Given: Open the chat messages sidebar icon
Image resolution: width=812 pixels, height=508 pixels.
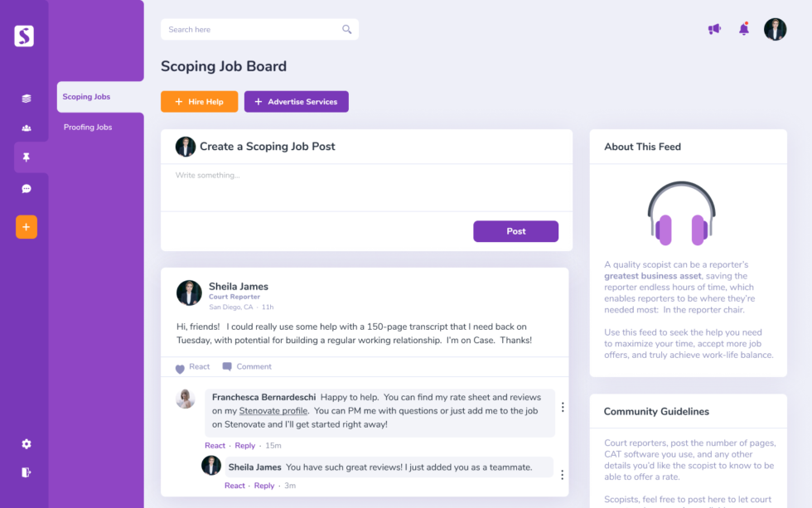Looking at the screenshot, I should click(x=27, y=189).
